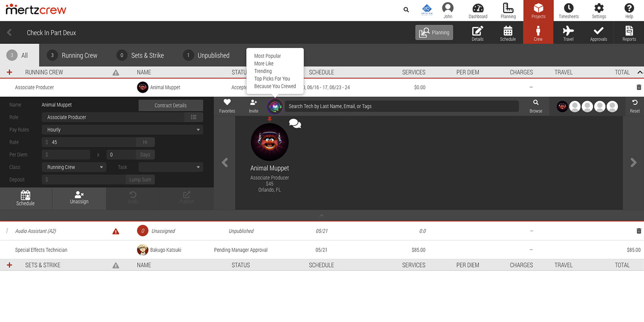Viewport: 644px width, 322px height.
Task: Go to previous tech with left chevron
Action: coord(225,163)
